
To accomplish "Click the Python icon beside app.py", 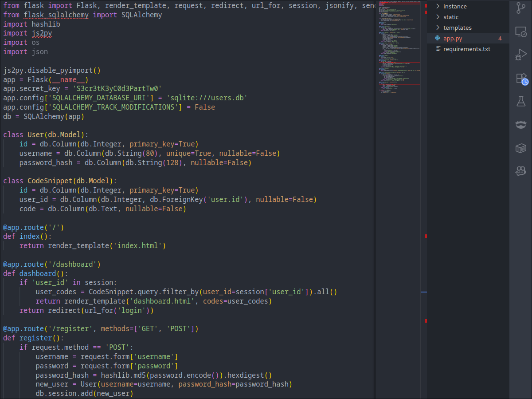I will tap(438, 38).
